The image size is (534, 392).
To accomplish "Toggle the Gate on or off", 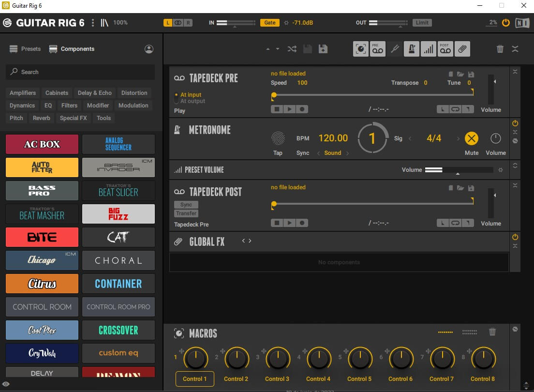I will 270,23.
